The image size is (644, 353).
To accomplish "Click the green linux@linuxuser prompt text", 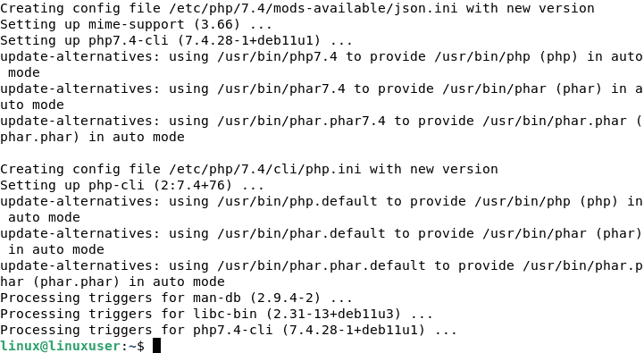I will click(61, 346).
